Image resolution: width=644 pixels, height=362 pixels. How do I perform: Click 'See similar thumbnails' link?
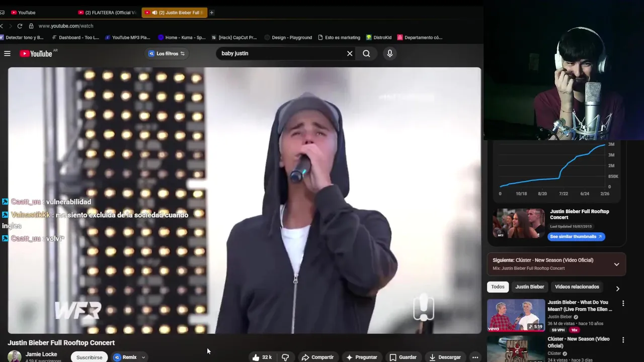coord(576,236)
